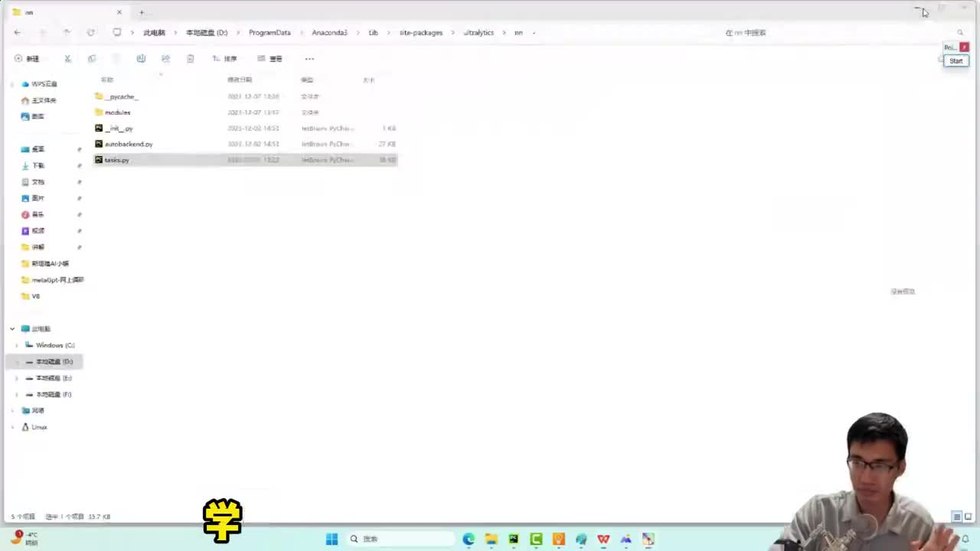
Task: Click the Start button on the recorder overlay
Action: [x=955, y=61]
